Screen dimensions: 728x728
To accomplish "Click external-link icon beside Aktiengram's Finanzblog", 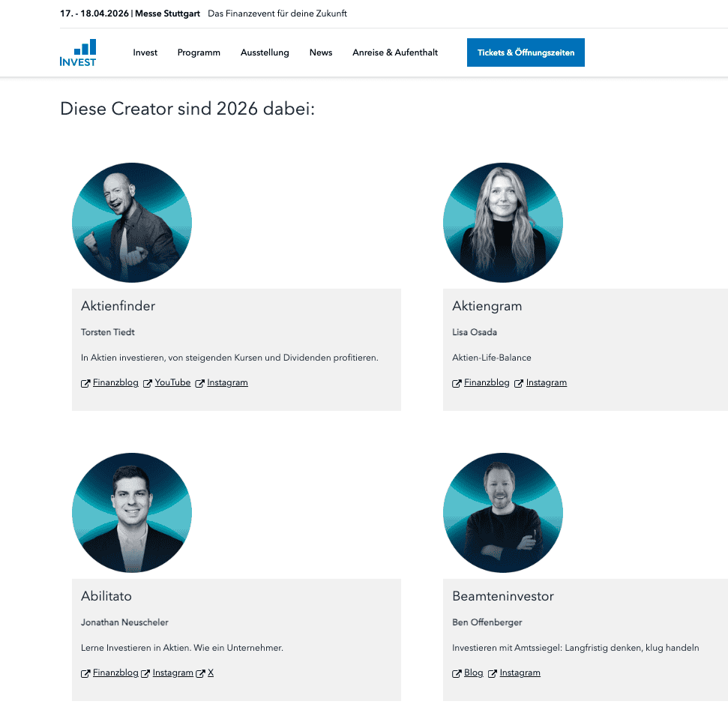I will (457, 383).
